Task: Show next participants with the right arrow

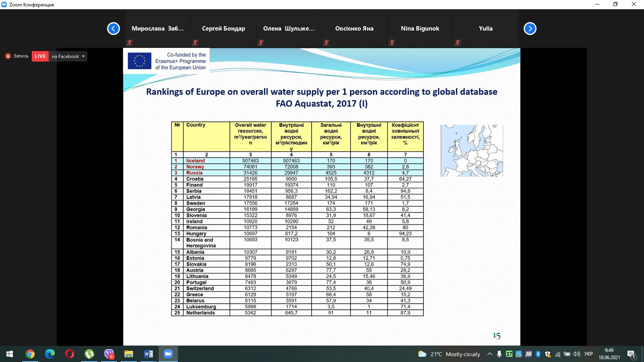Action: click(x=530, y=29)
